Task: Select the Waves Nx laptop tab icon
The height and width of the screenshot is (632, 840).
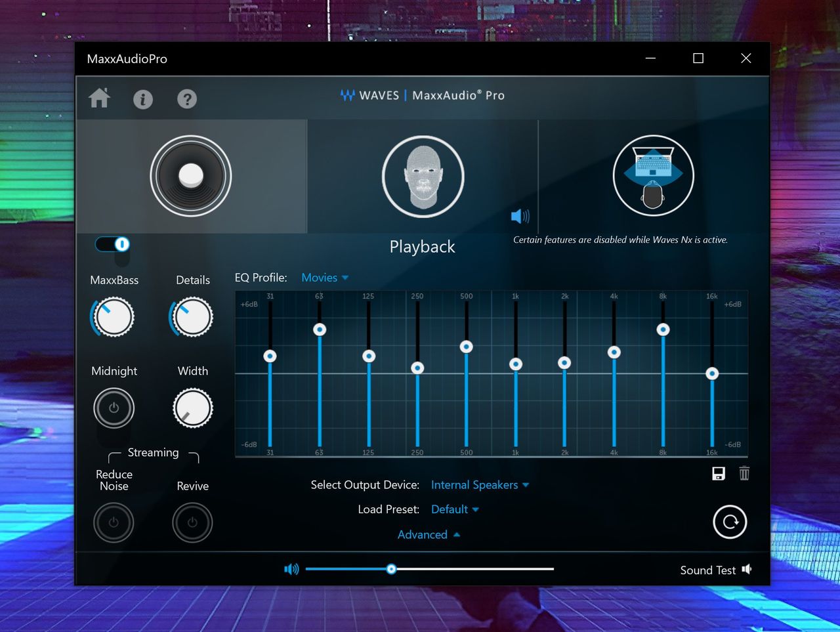Action: 654,176
